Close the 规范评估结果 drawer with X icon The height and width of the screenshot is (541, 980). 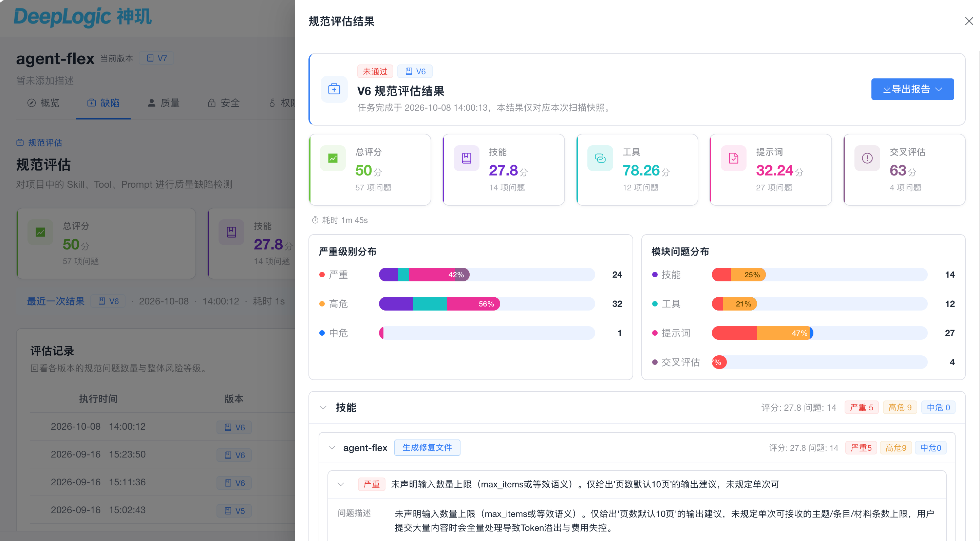[x=968, y=21]
